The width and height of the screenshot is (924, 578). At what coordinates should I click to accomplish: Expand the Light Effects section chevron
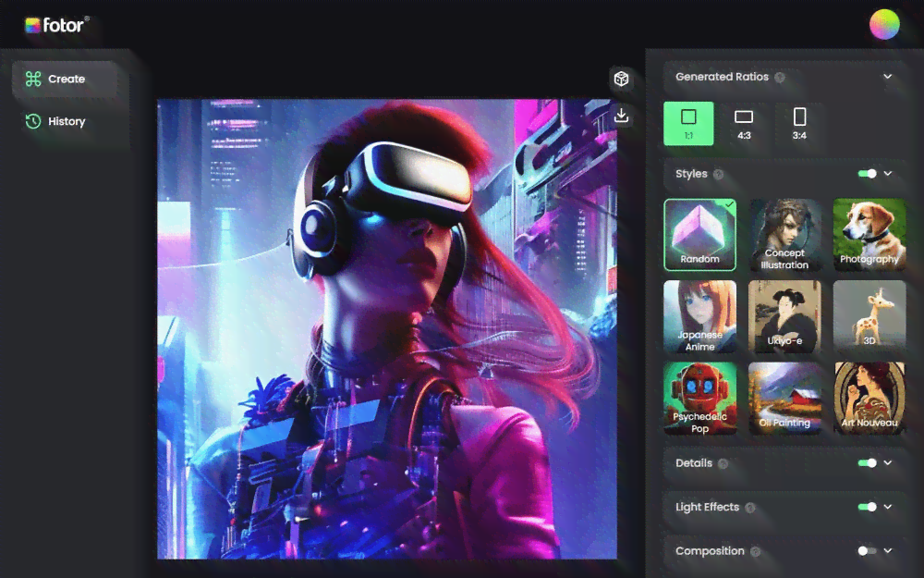(x=887, y=507)
